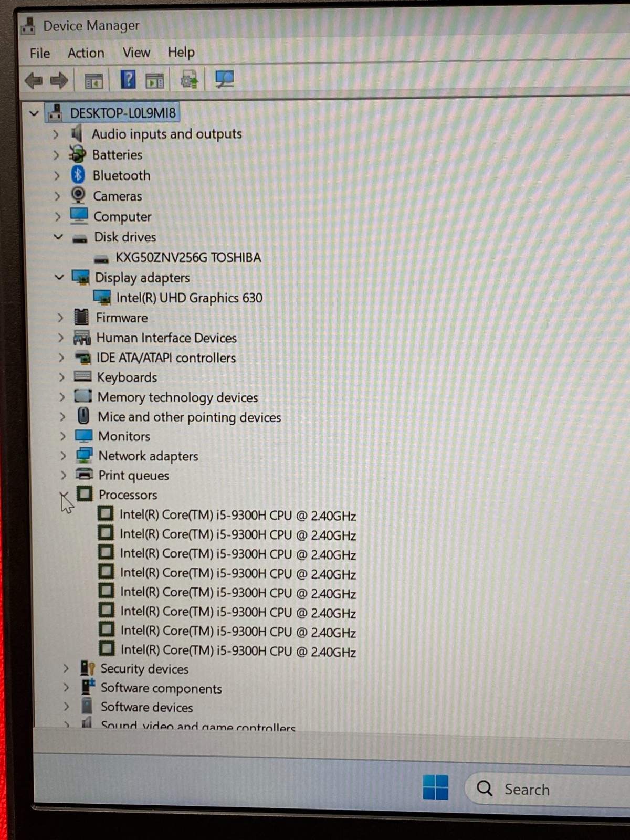This screenshot has height=840, width=630.
Task: Click IDE ATA/ATAPI controllers icon
Action: (82, 357)
